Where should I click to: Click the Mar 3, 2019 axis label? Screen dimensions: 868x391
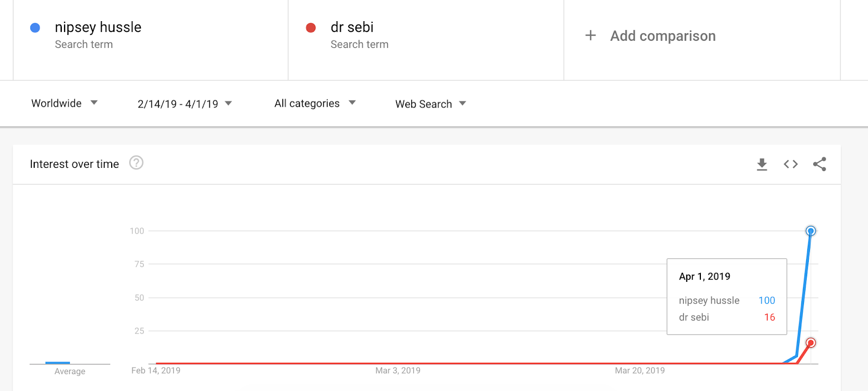pos(398,370)
